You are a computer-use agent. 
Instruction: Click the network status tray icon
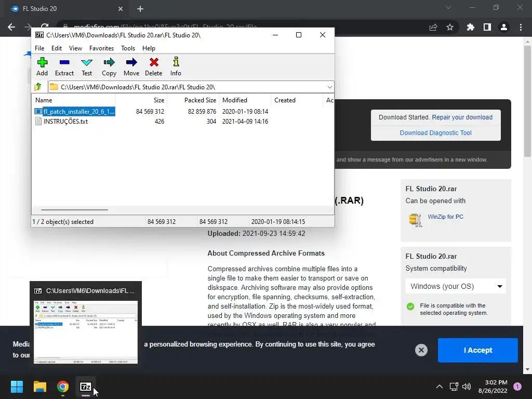coord(454,387)
